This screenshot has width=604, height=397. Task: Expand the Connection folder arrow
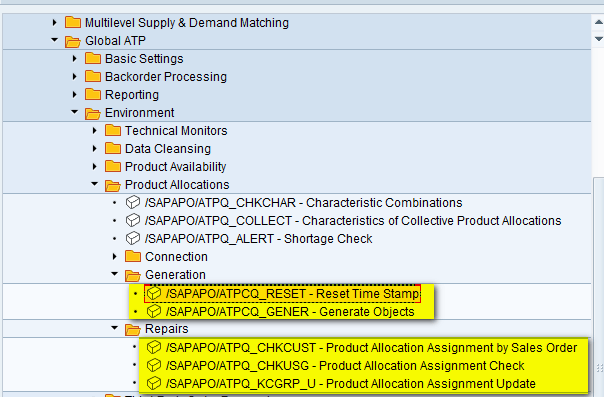[115, 256]
